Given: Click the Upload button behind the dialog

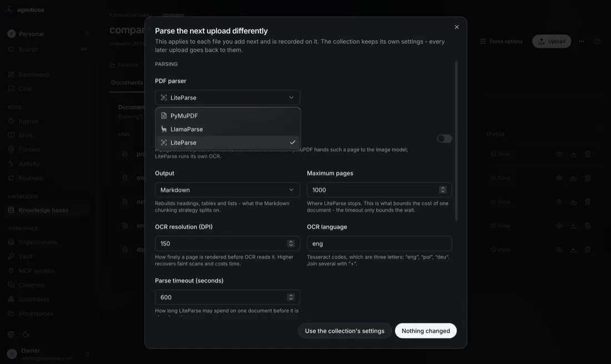Looking at the screenshot, I should click(x=552, y=41).
